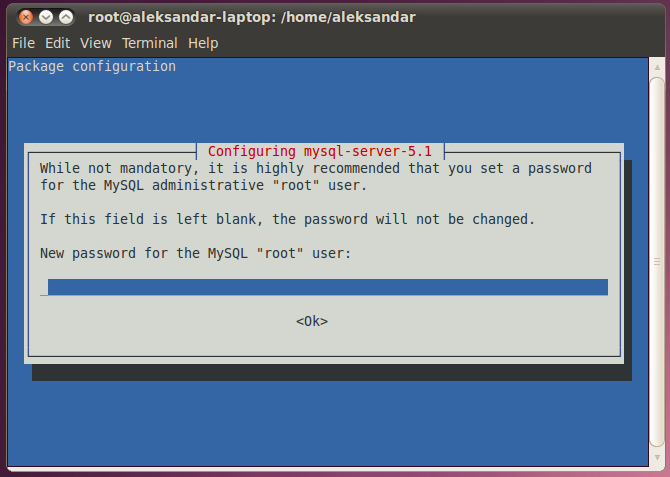Open the Terminal menu
Screen dimensions: 670x477
pyautogui.click(x=150, y=43)
